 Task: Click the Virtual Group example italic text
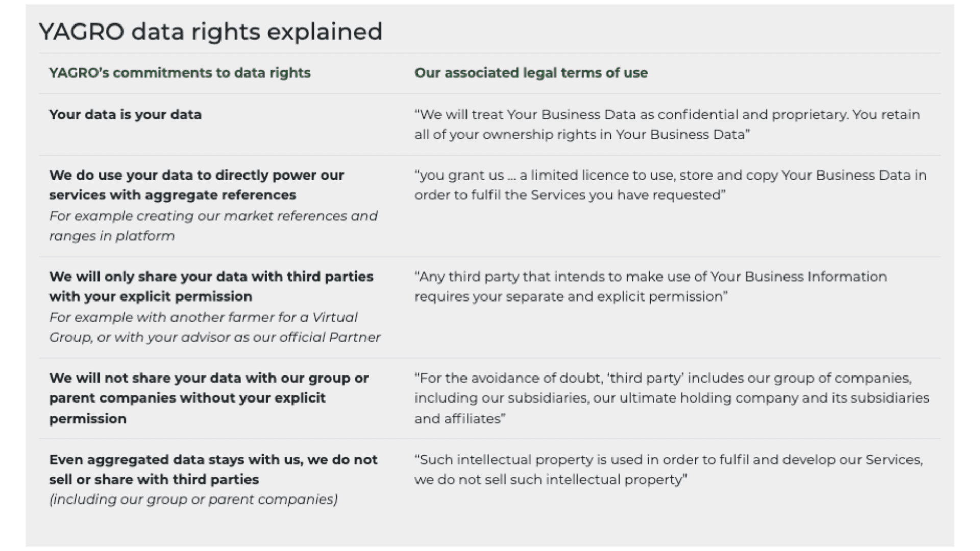[x=215, y=327]
